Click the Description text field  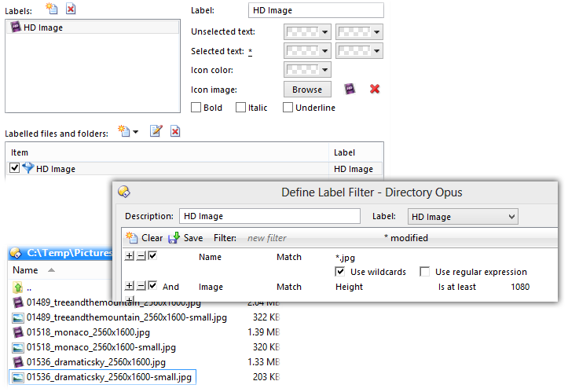269,216
